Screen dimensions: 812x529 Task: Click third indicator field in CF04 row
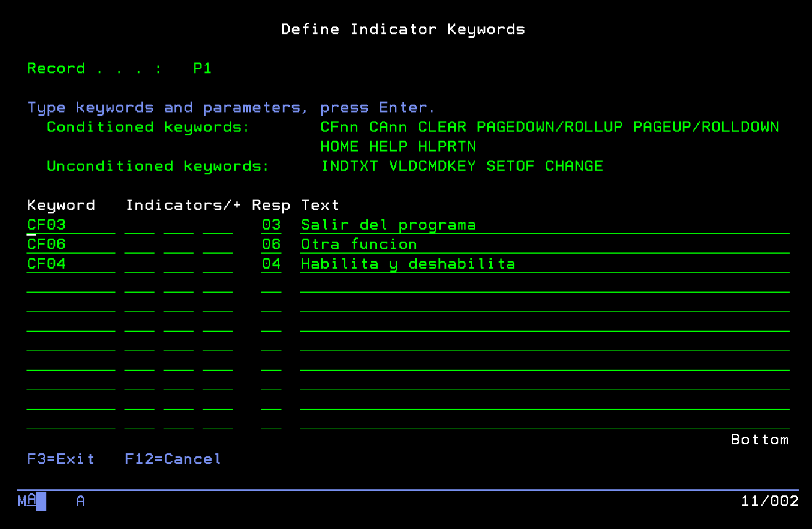[218, 264]
